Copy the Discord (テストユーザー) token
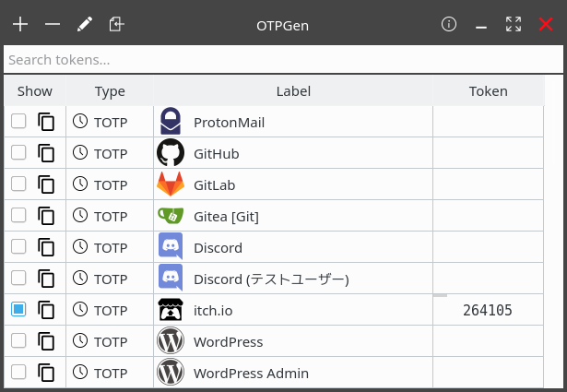This screenshot has width=567, height=392. 46,279
